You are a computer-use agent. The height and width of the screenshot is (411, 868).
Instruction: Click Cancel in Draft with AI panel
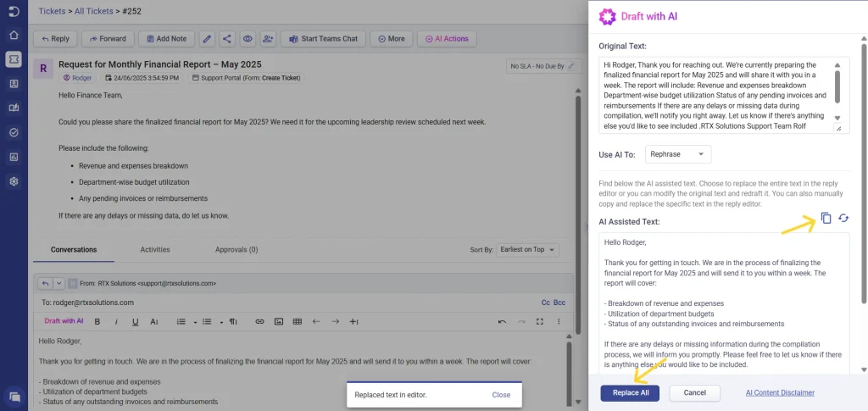click(695, 392)
